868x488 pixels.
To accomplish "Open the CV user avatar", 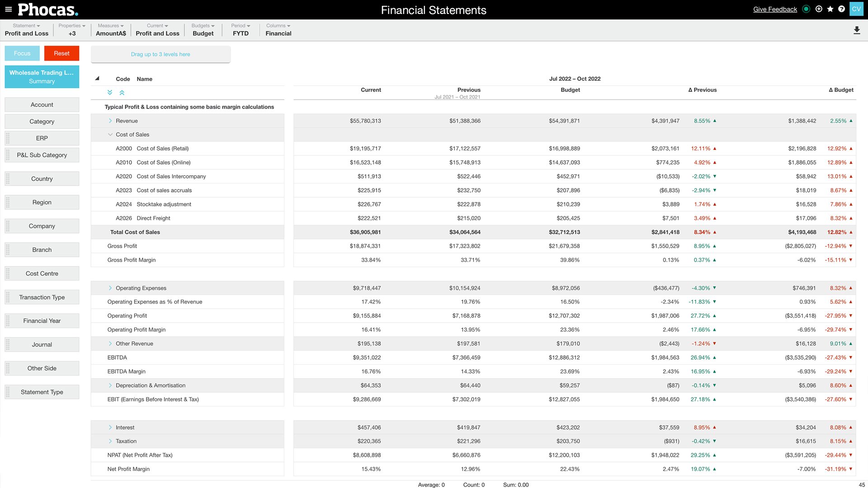I will 856,9.
